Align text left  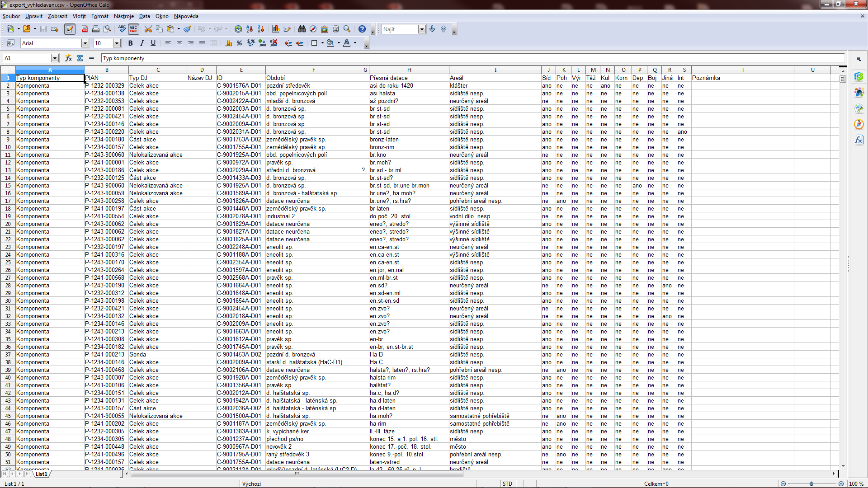click(x=168, y=43)
